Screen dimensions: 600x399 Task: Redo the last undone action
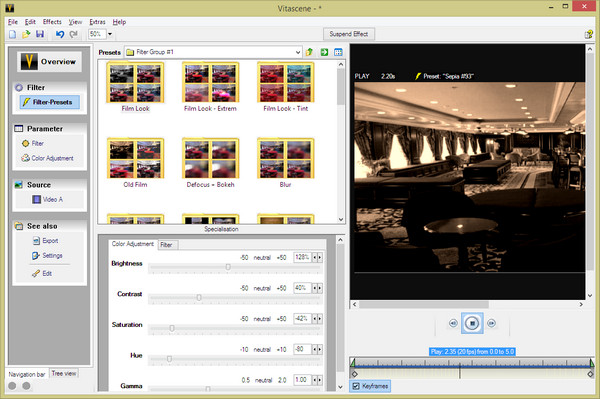pyautogui.click(x=73, y=34)
